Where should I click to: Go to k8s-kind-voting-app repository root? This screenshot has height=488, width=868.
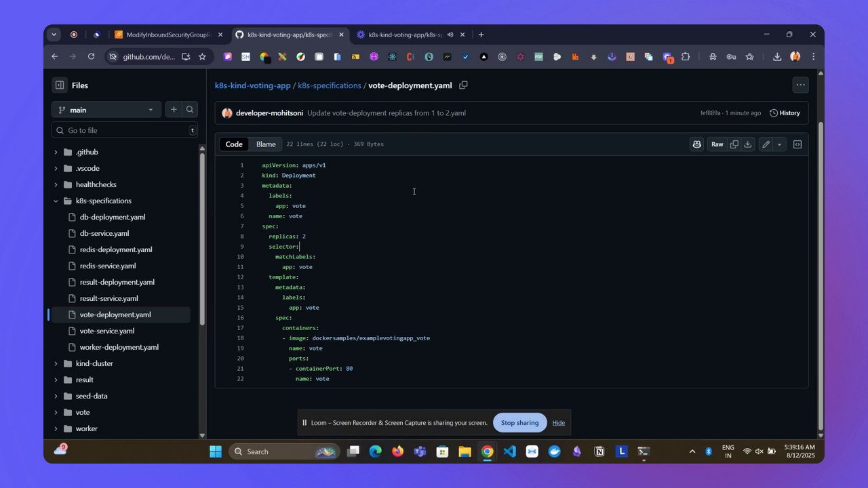252,85
